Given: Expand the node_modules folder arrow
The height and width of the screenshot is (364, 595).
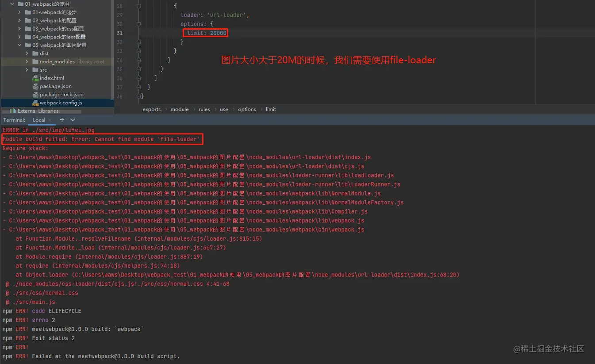Looking at the screenshot, I should [x=27, y=61].
